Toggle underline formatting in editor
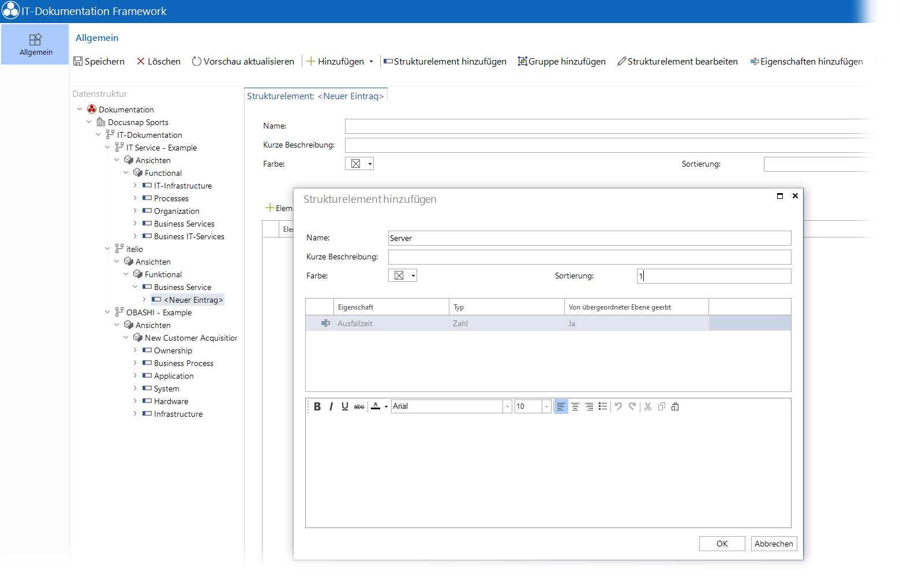Image resolution: width=900 pixels, height=588 pixels. (x=345, y=406)
